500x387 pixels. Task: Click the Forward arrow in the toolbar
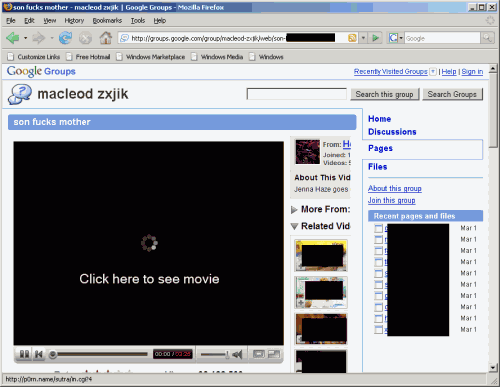pos(38,38)
